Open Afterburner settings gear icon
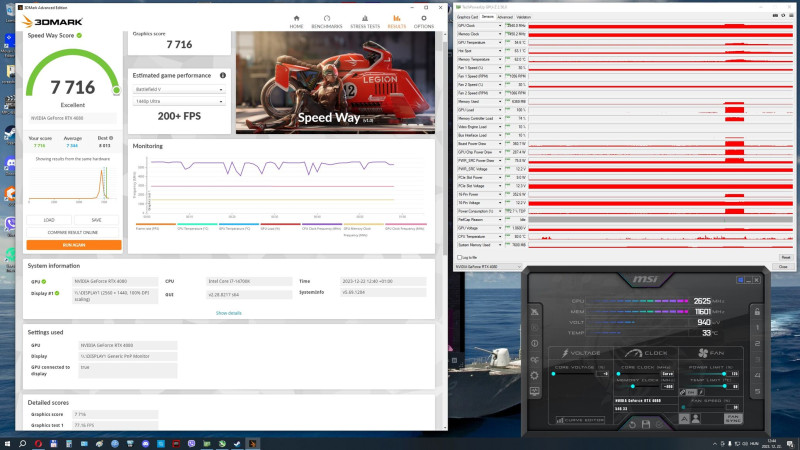This screenshot has height=450, width=800. coord(534,376)
